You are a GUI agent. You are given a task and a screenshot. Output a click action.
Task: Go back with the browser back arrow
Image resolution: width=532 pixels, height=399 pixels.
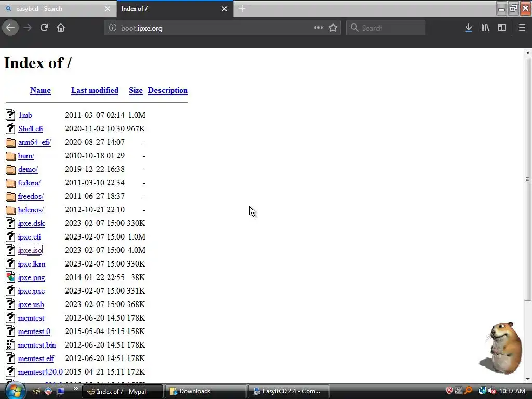pyautogui.click(x=10, y=28)
